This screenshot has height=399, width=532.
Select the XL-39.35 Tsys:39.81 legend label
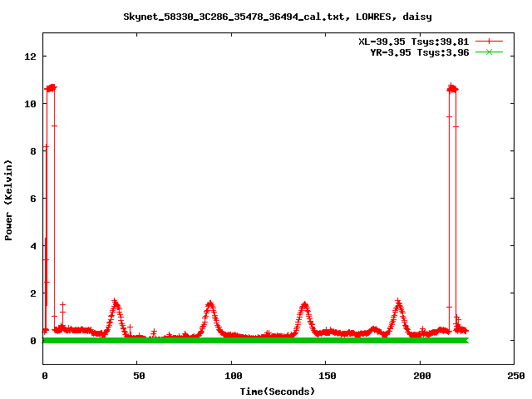point(414,42)
